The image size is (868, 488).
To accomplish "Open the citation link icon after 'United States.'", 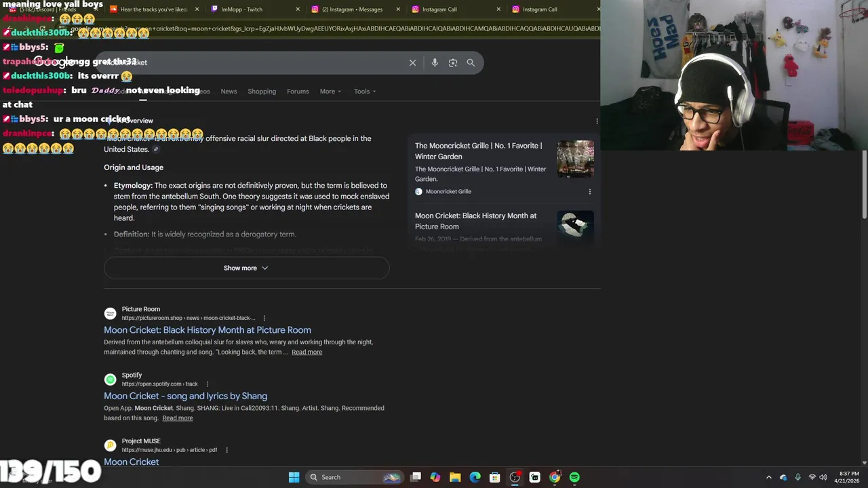I will point(156,149).
